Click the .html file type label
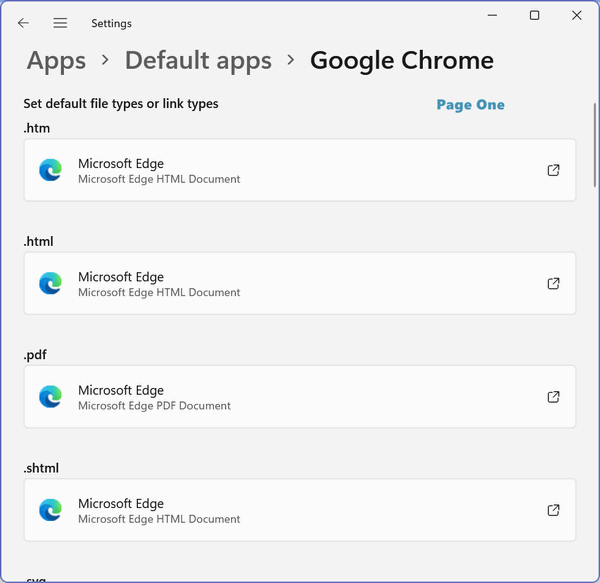The width and height of the screenshot is (600, 583). click(x=38, y=241)
